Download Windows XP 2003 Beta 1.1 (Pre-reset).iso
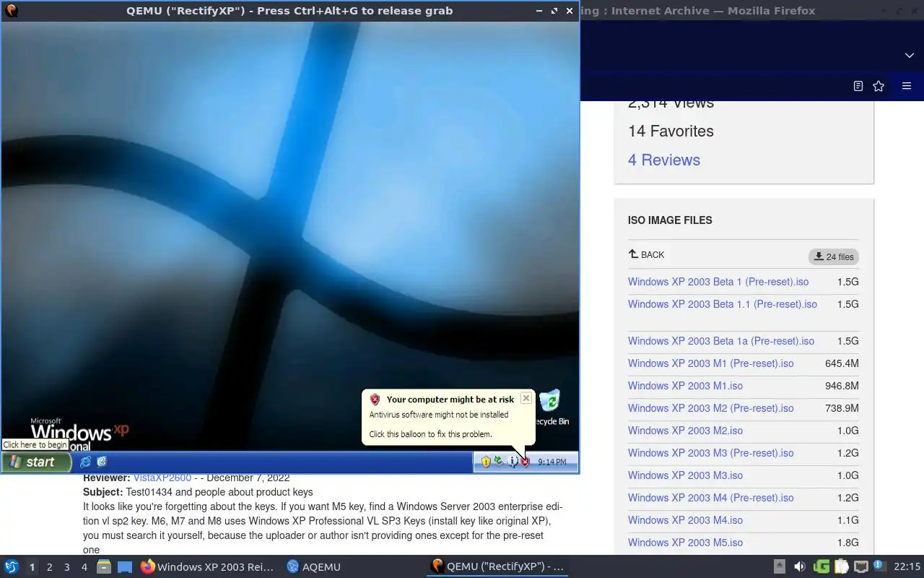 723,304
